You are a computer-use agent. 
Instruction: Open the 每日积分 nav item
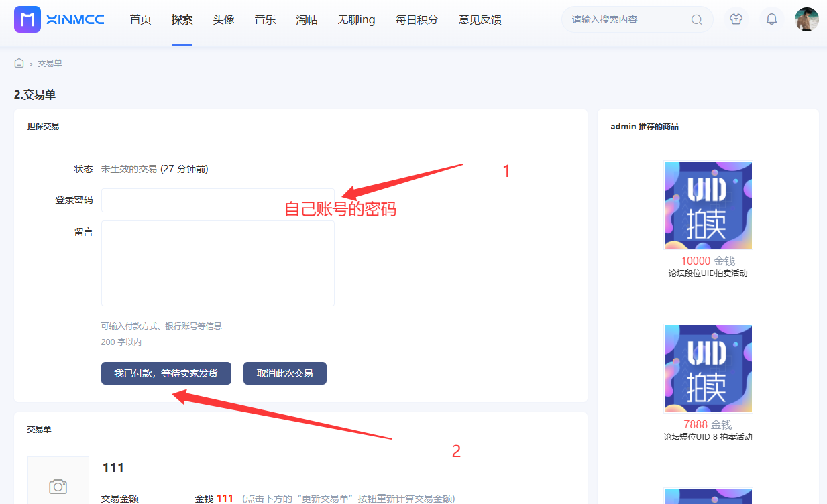(x=417, y=19)
